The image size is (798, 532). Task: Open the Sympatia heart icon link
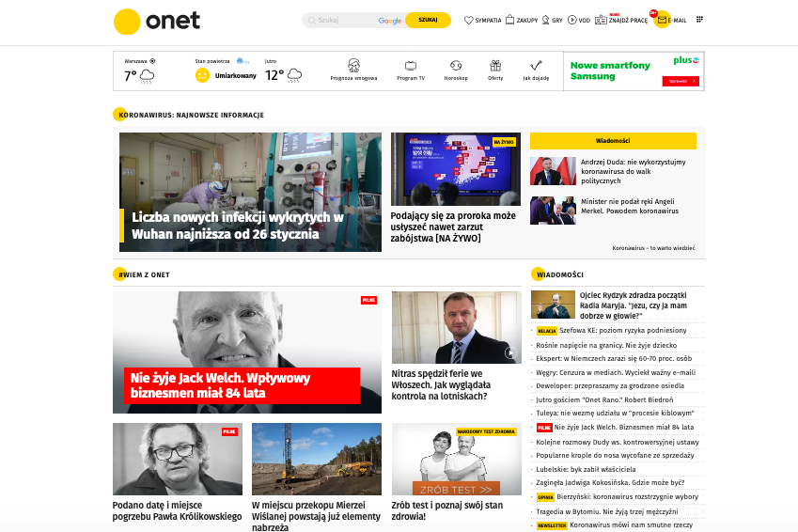[469, 20]
